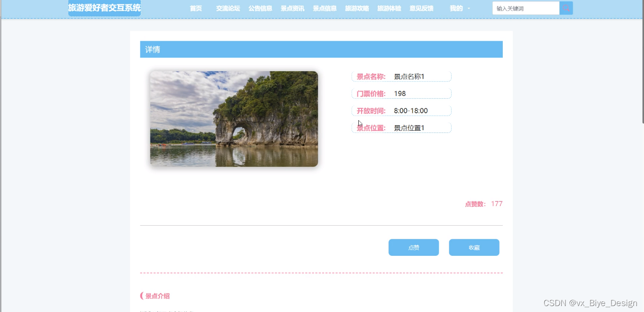
Task: Click the 点赞数 count 177
Action: [497, 204]
